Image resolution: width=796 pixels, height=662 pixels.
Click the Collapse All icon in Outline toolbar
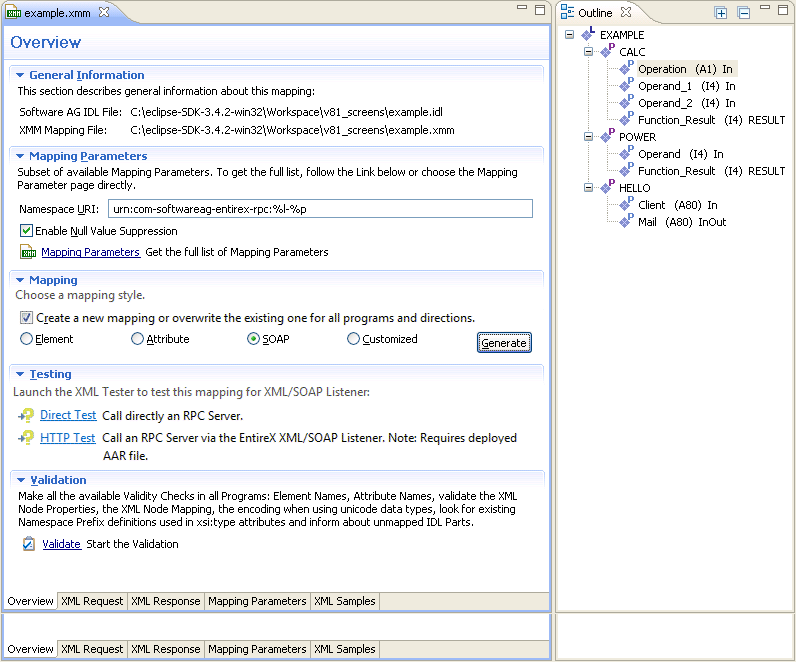tap(744, 13)
